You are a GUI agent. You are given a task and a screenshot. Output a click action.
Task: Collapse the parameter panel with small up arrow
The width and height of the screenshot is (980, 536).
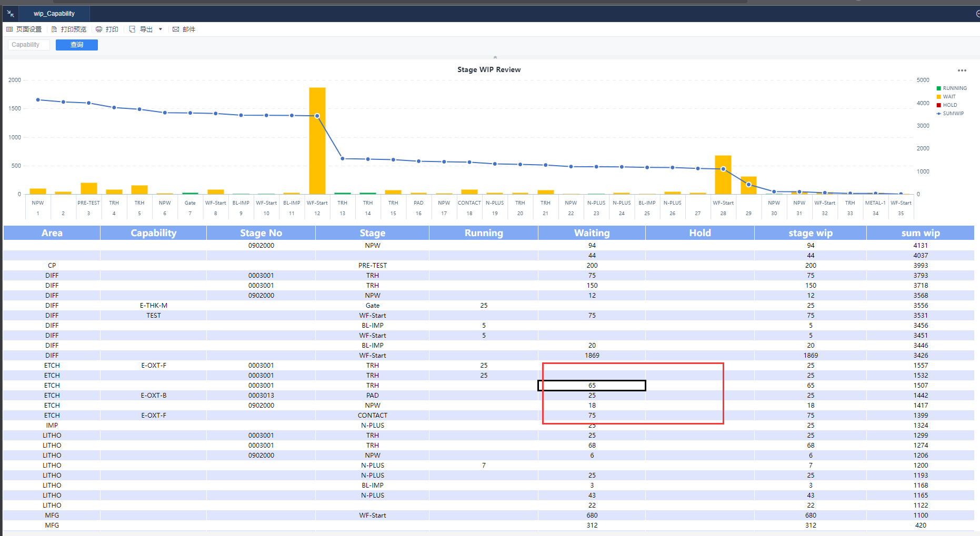495,57
